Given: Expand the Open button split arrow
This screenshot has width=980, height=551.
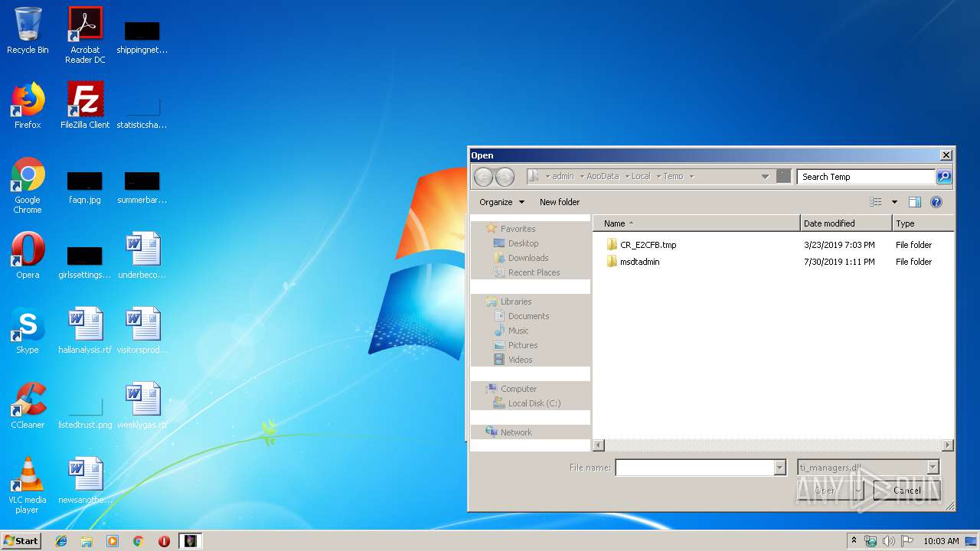Looking at the screenshot, I should (x=858, y=491).
